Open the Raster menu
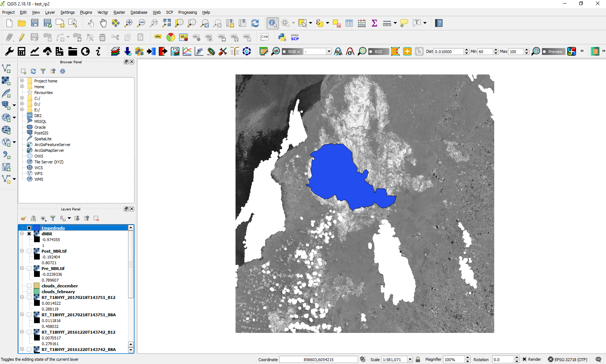The image size is (606, 364). (119, 12)
